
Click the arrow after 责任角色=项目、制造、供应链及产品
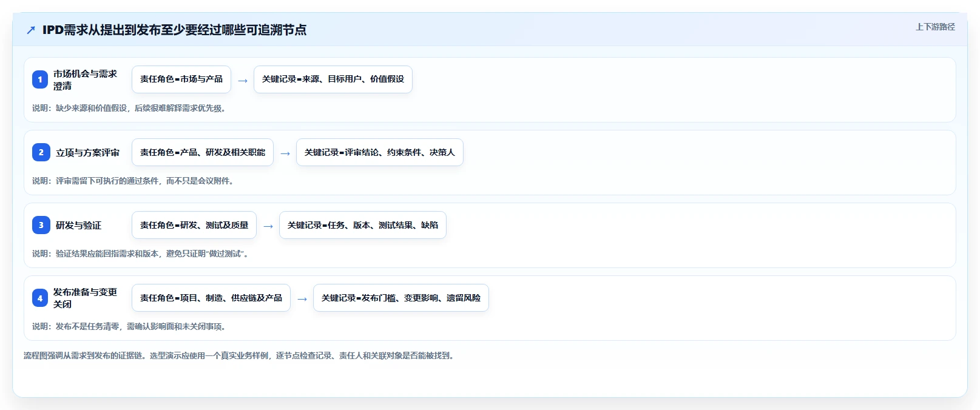tap(302, 298)
